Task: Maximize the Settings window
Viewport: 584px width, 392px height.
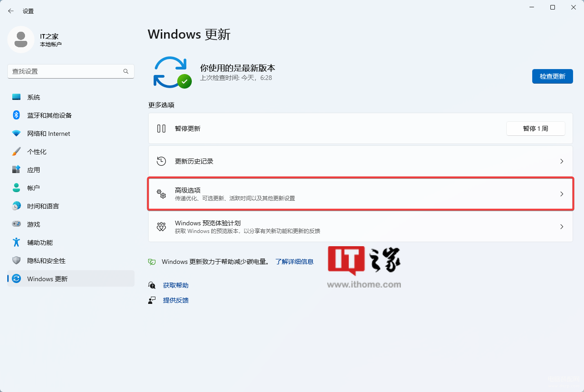Action: tap(552, 7)
